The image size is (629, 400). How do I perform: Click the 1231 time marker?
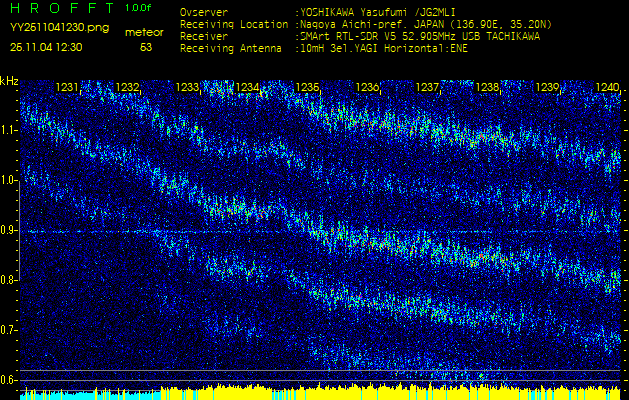click(67, 88)
